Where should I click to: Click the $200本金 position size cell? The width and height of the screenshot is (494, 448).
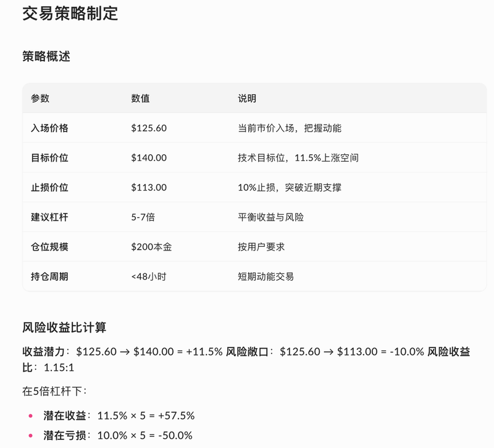[151, 247]
